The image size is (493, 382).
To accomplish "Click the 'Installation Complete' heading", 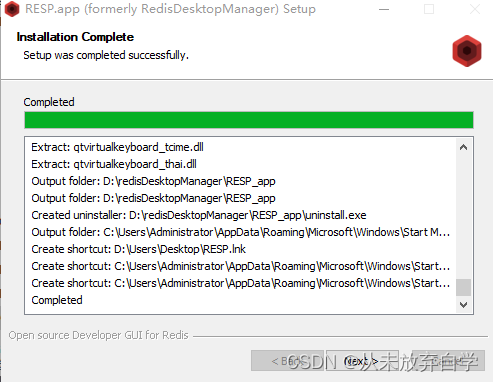I will (x=75, y=37).
